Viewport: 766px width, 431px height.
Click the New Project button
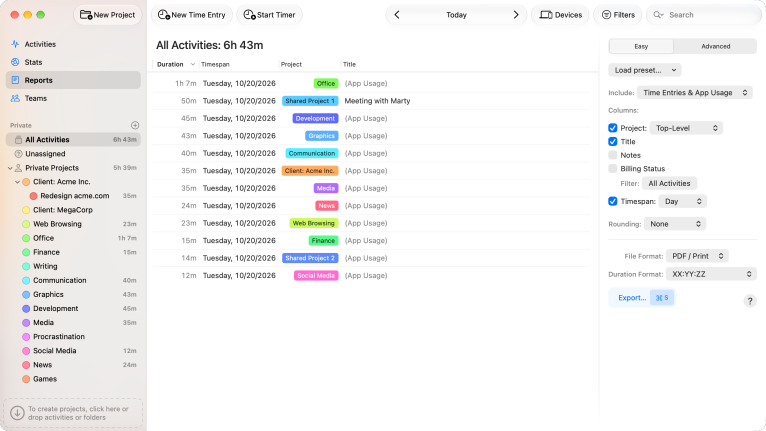pos(107,15)
